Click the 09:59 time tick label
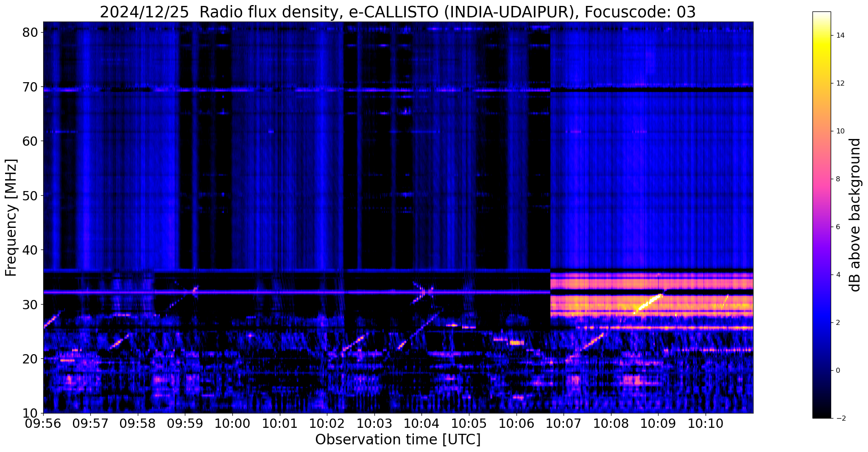 (185, 424)
